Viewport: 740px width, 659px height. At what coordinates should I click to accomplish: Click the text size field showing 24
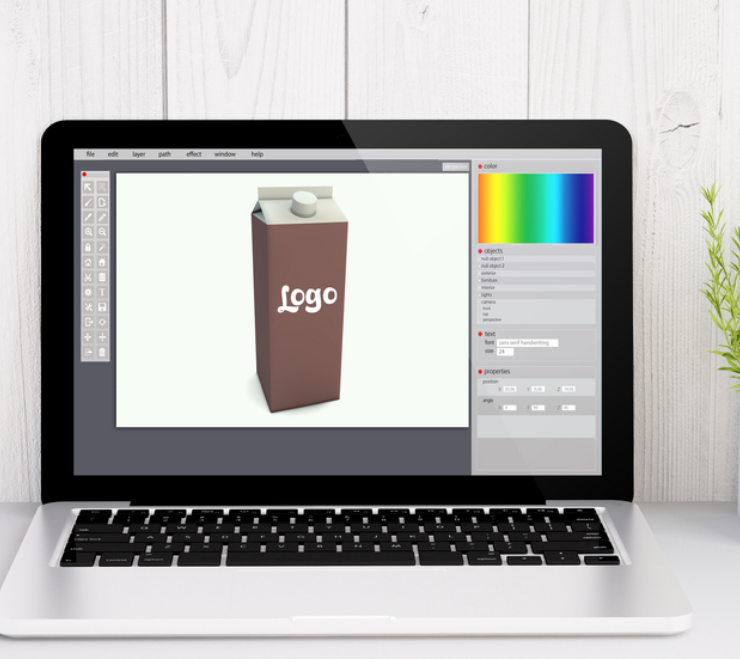(505, 352)
